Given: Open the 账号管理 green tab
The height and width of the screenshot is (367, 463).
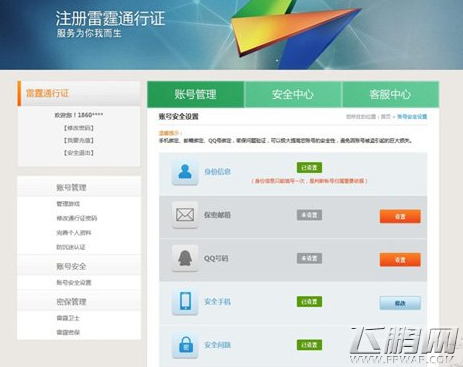Looking at the screenshot, I should [195, 94].
